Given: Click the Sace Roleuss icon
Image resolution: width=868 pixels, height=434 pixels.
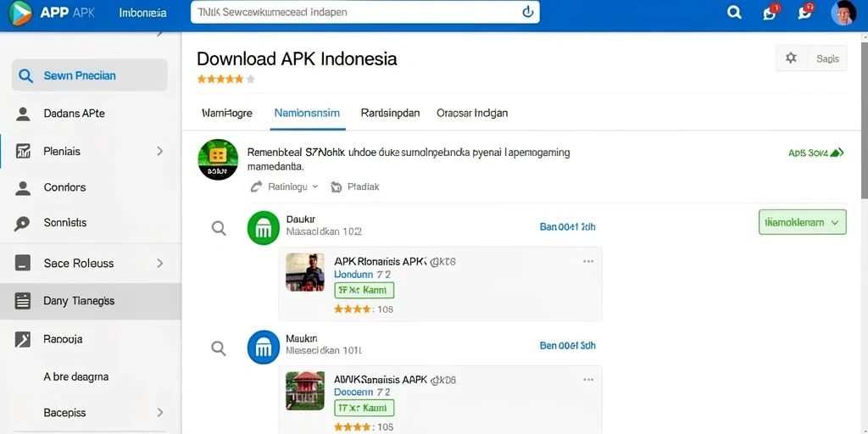Looking at the screenshot, I should [23, 263].
